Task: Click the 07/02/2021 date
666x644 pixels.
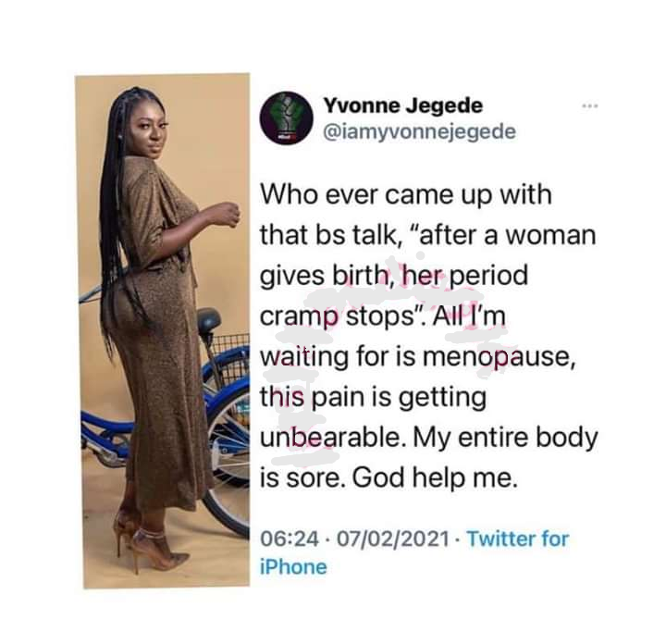Action: coord(393,539)
